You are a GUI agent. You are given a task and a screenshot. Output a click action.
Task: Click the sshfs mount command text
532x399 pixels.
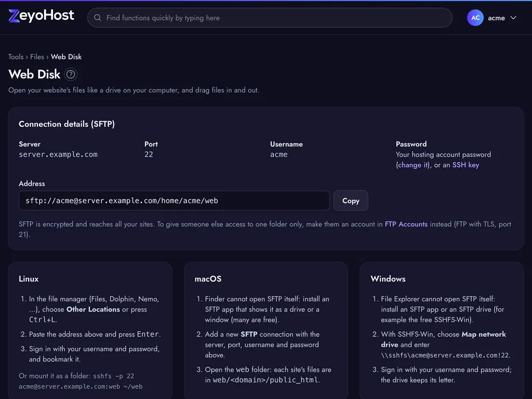coord(81,381)
